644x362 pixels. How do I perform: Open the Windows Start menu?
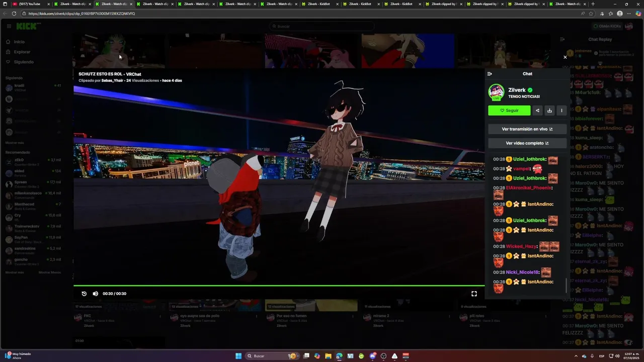click(238, 356)
